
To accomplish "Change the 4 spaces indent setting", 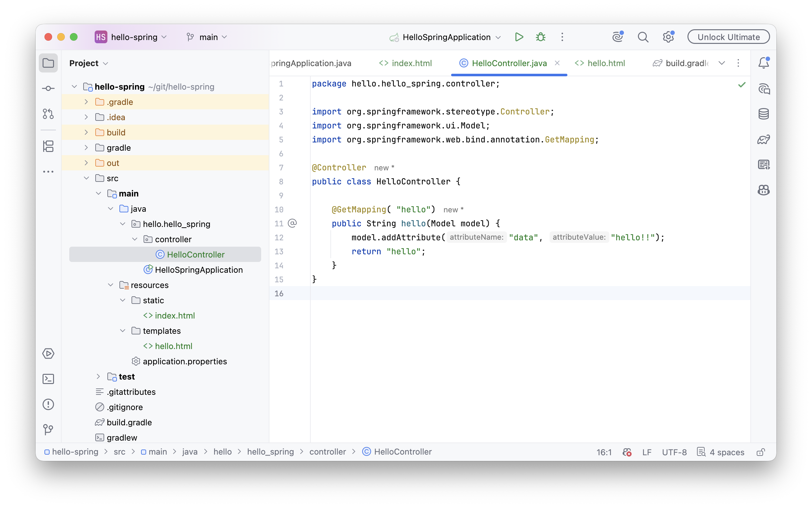I will pyautogui.click(x=721, y=452).
